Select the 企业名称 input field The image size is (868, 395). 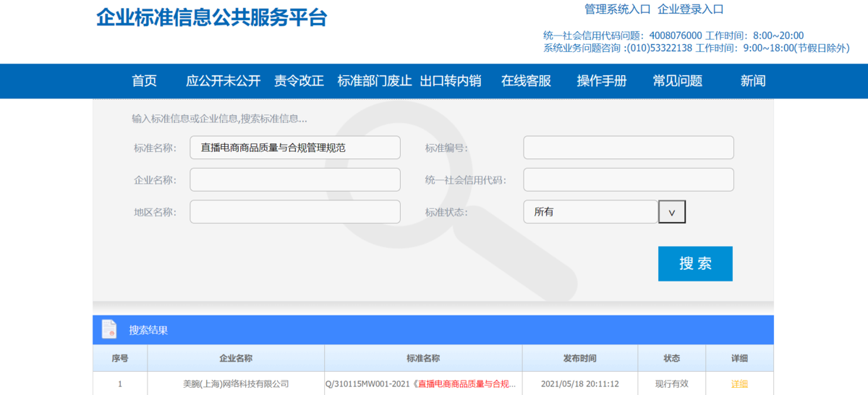(294, 180)
